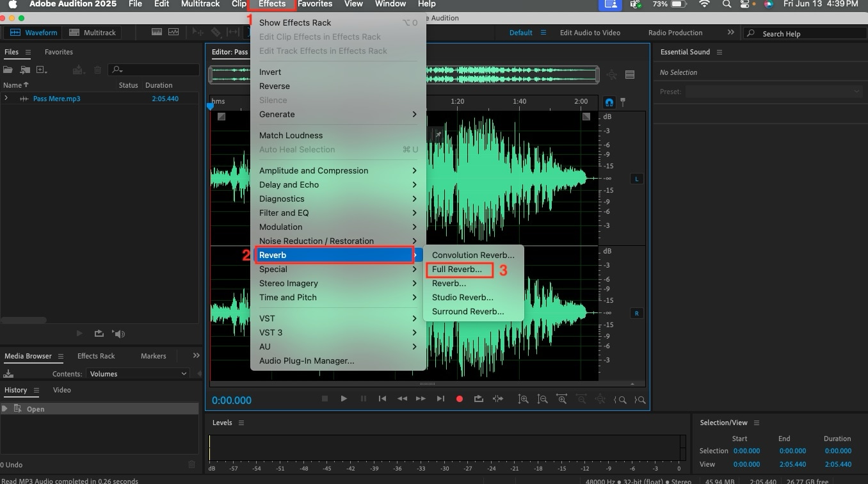Toggle right channel R enable button
This screenshot has height=484, width=868.
click(x=636, y=313)
